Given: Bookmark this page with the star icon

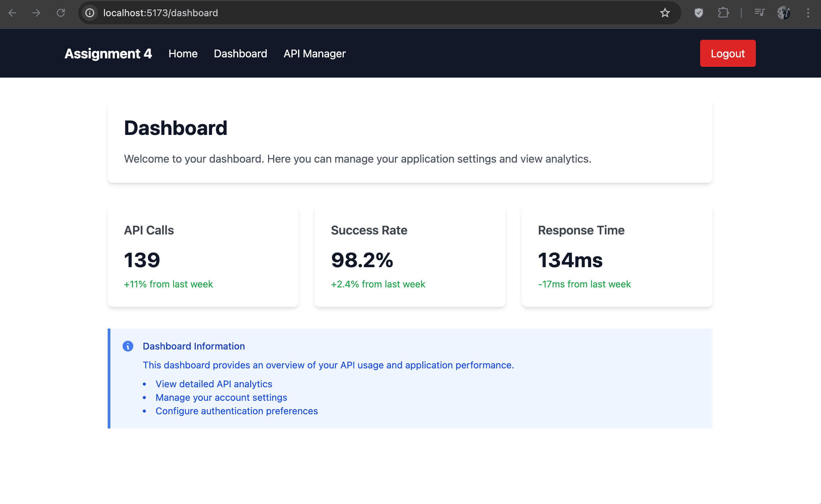Looking at the screenshot, I should pos(665,13).
